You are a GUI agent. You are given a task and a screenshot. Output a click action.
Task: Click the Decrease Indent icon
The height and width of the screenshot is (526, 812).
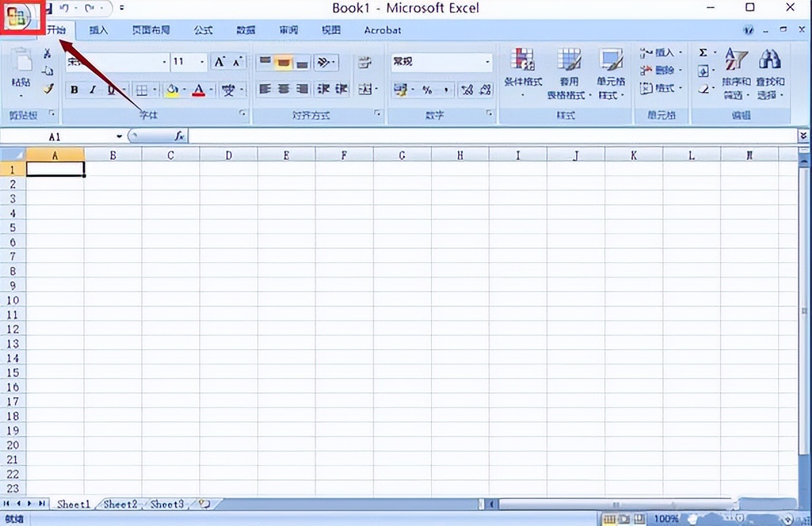pos(324,89)
